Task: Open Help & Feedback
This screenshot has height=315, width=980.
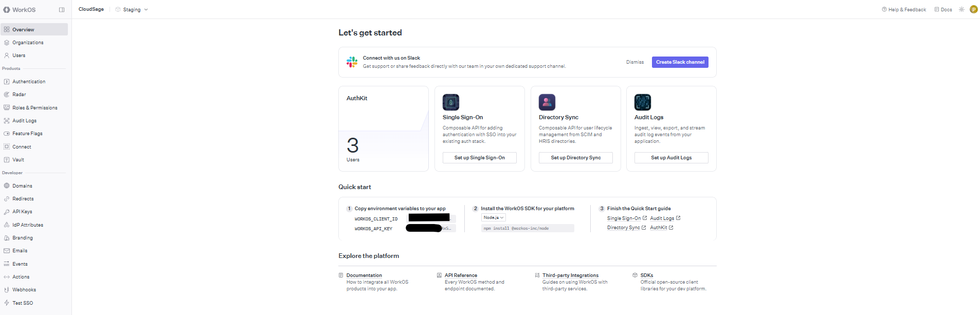Action: tap(904, 10)
